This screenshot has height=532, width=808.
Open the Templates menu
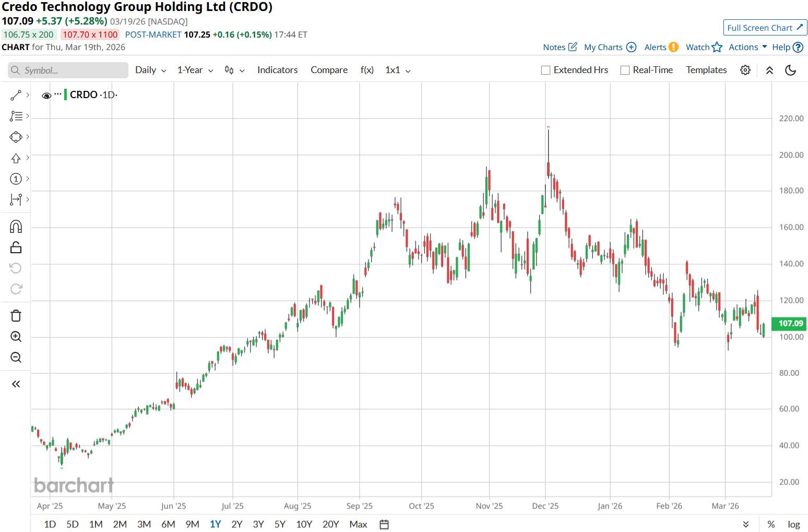tap(706, 70)
